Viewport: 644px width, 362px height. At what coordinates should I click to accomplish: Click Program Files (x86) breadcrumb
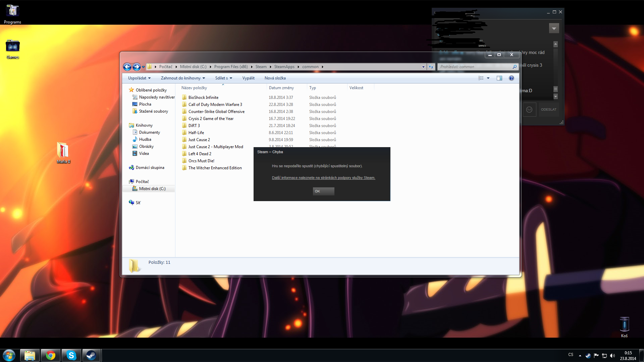[231, 67]
